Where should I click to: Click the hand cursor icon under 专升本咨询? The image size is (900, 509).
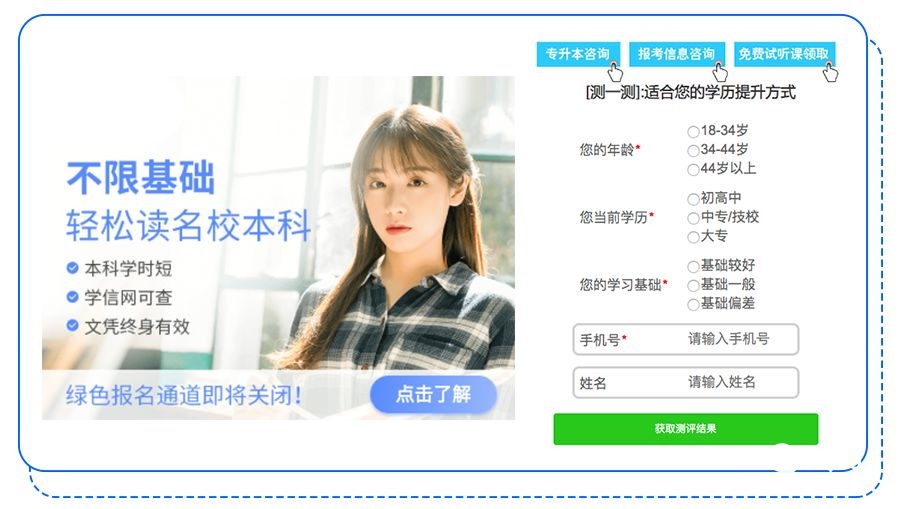click(615, 72)
